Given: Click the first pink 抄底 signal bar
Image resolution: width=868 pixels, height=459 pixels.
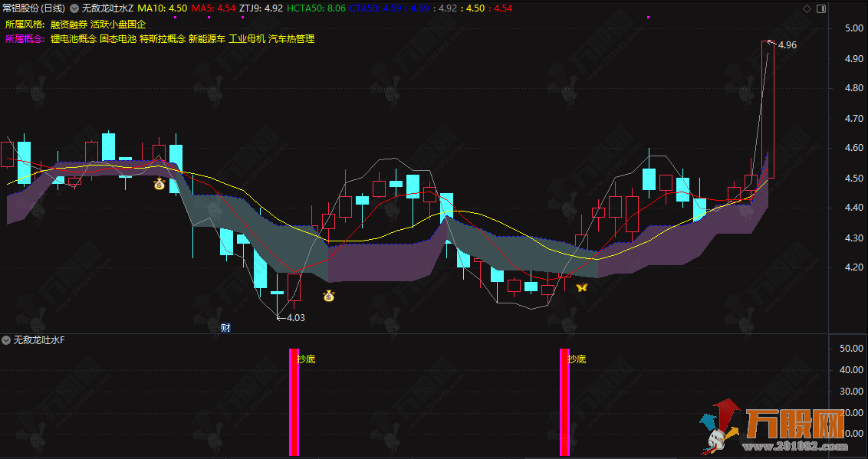Looking at the screenshot, I should coord(294,402).
